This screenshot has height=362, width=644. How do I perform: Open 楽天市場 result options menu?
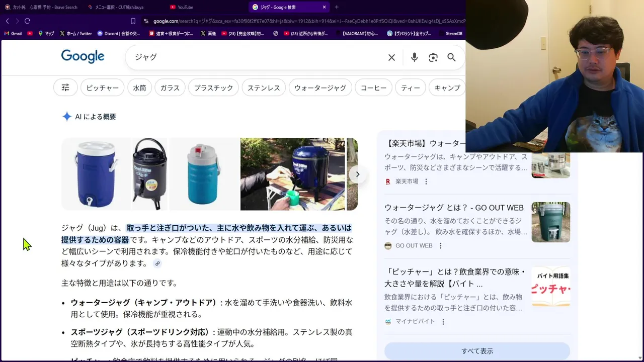426,182
